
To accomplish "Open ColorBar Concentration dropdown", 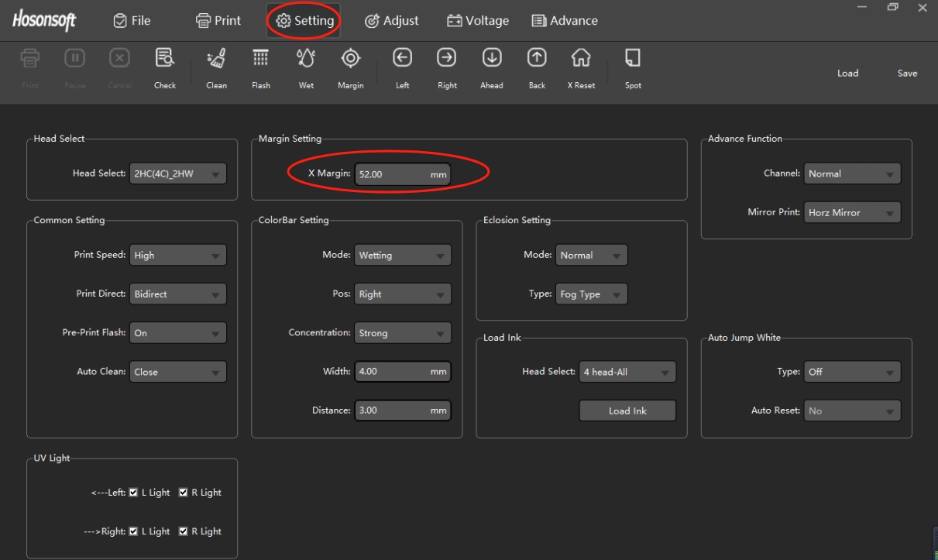I will tap(402, 333).
